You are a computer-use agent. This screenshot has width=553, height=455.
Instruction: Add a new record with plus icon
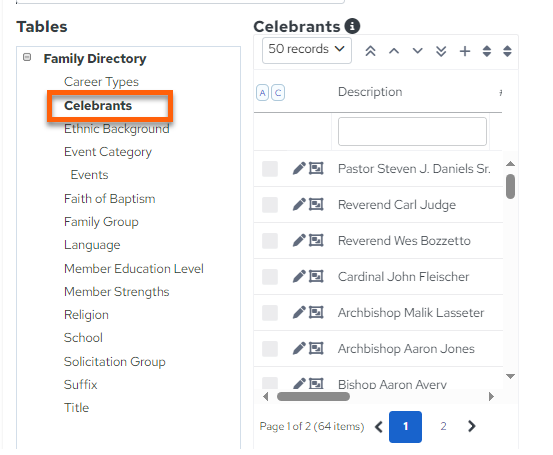pos(465,51)
